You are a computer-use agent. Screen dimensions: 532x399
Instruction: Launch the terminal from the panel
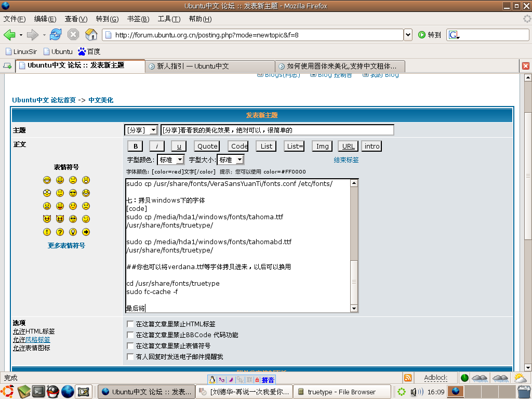tap(38, 392)
